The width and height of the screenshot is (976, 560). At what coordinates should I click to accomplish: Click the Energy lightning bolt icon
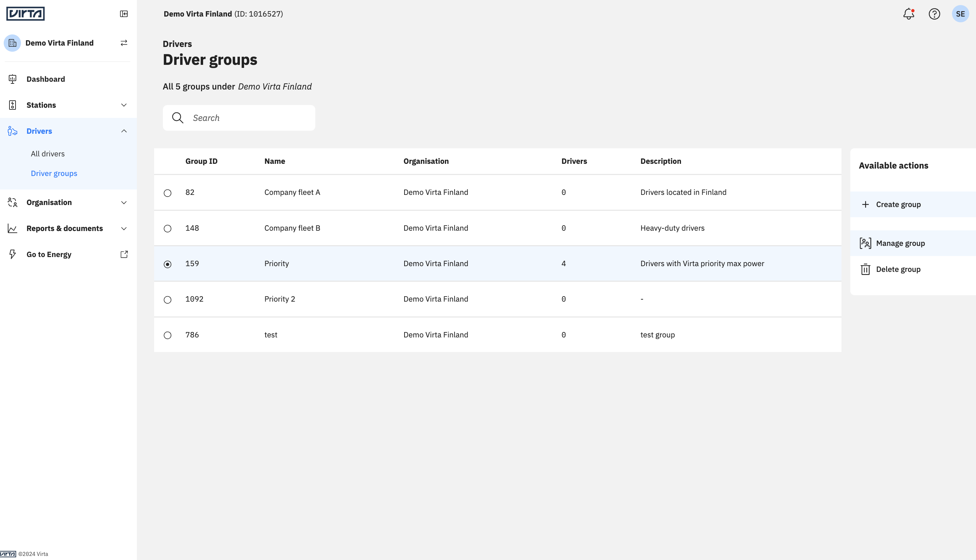pos(12,254)
